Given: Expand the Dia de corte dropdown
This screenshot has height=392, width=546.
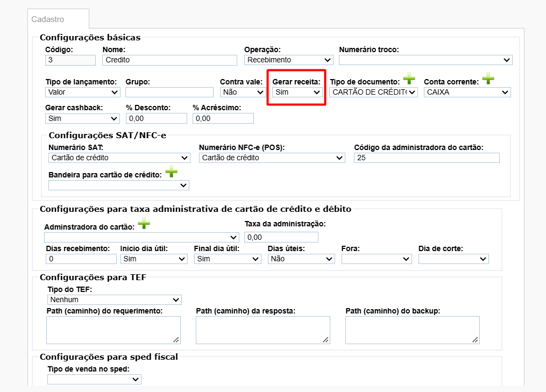Looking at the screenshot, I should (x=453, y=259).
